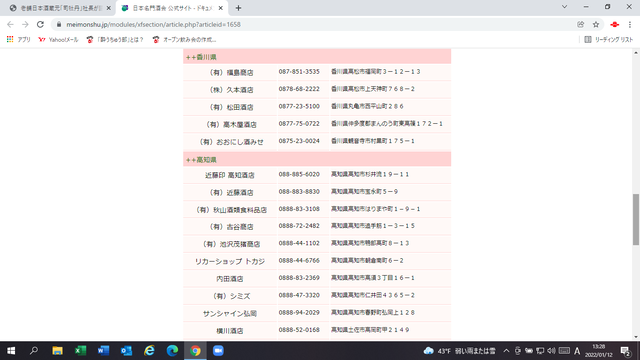
Task: Click the 香川県 section header
Action: click(317, 57)
